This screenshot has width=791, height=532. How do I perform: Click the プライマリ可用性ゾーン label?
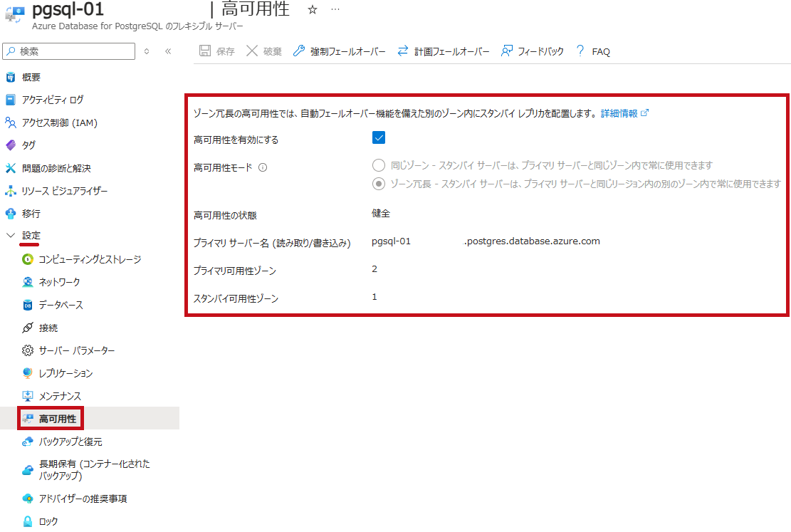tap(234, 271)
